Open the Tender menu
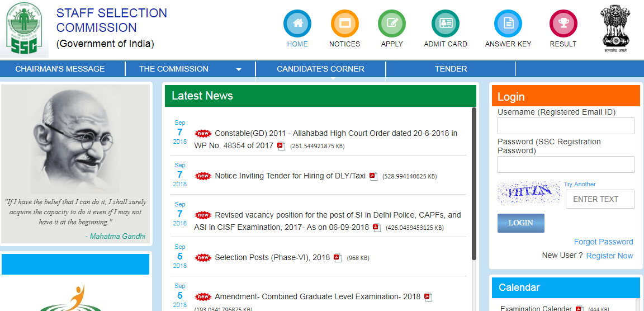 [451, 69]
